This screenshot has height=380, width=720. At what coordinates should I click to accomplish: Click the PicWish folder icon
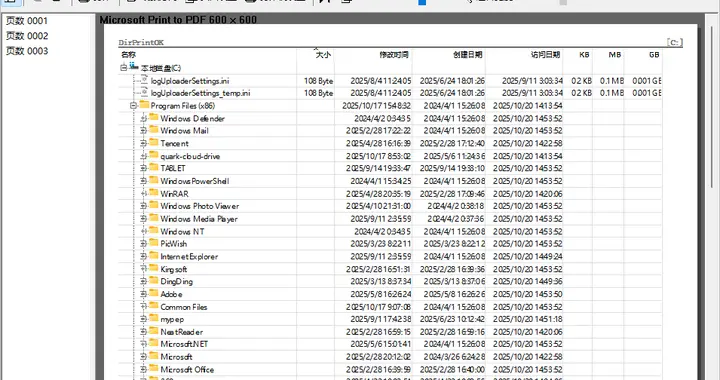154,243
